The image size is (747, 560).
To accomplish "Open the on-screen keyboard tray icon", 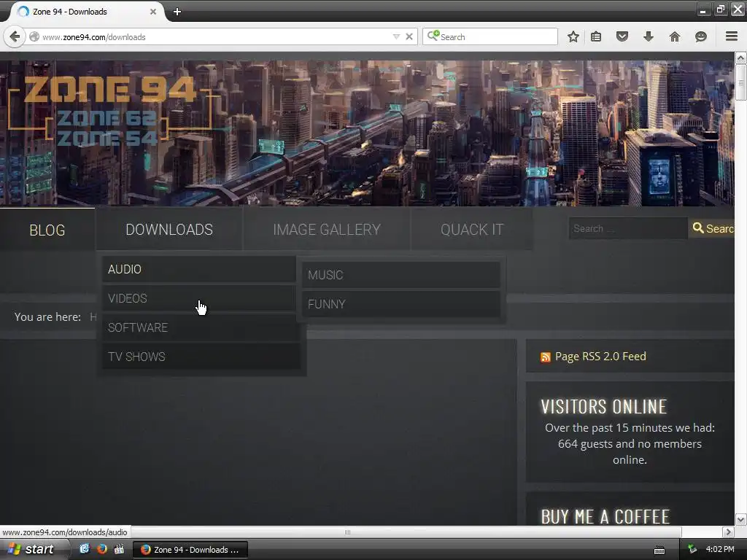I will pyautogui.click(x=659, y=550).
